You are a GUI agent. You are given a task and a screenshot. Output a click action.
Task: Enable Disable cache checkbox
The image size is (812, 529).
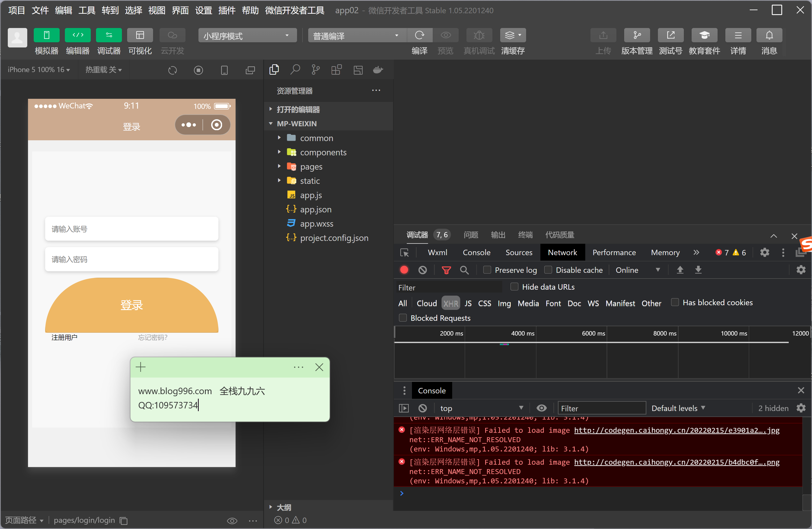(x=548, y=270)
